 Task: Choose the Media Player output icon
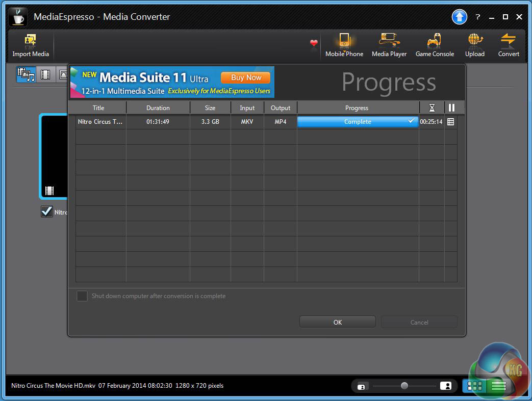tap(389, 41)
